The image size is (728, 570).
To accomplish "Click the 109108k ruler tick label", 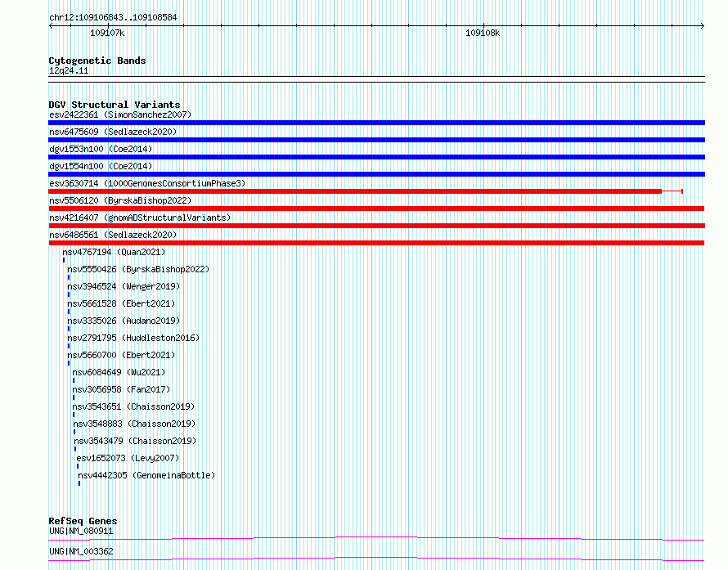I will point(483,33).
